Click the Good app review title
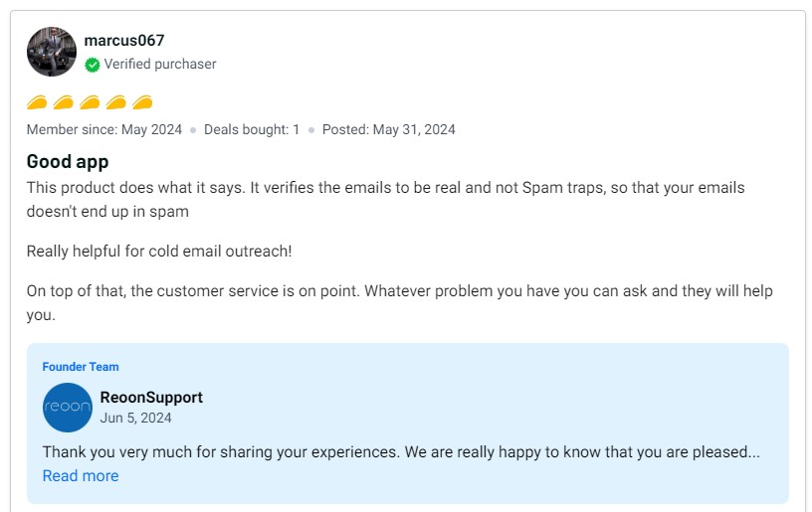The height and width of the screenshot is (512, 812). (x=68, y=161)
